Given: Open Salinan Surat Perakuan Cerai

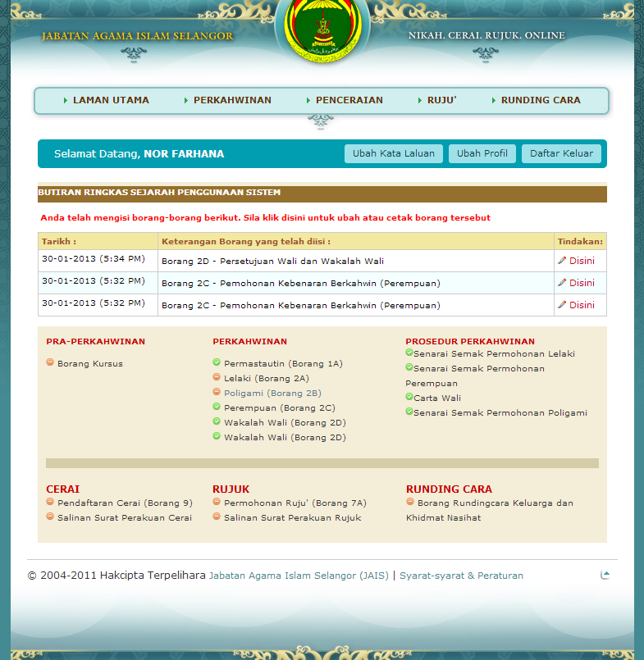Looking at the screenshot, I should click(x=125, y=517).
